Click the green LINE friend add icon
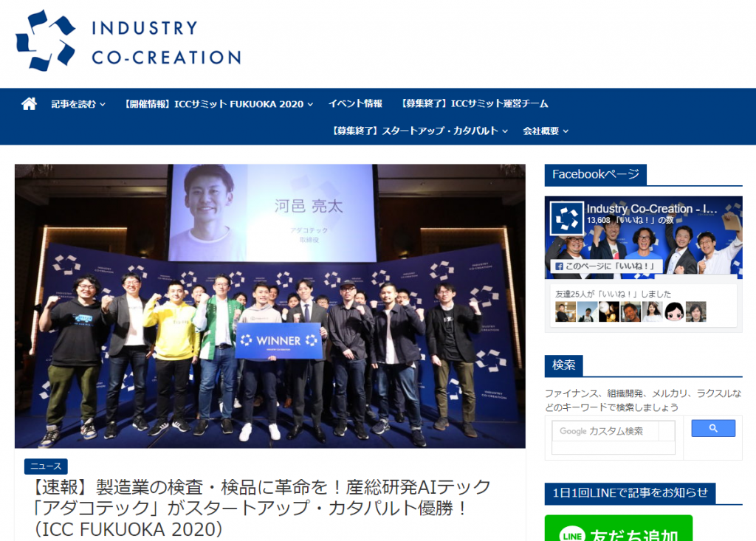 [x=572, y=534]
